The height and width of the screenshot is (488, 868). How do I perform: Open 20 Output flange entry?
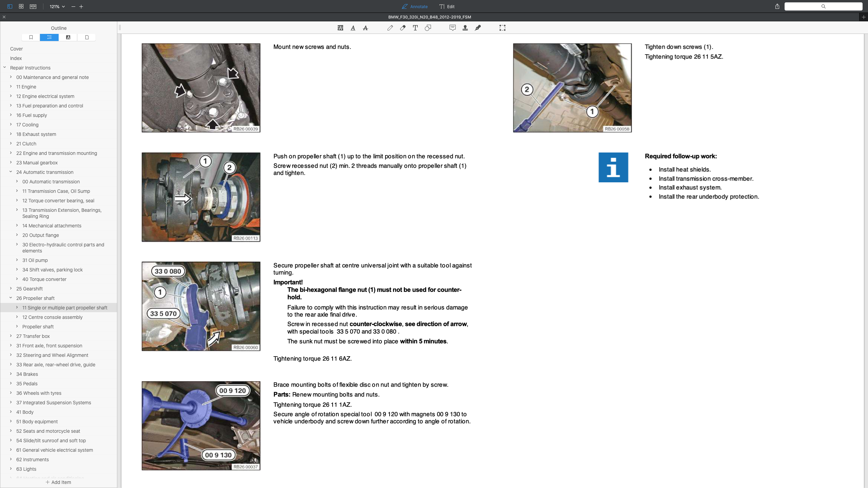click(x=41, y=235)
